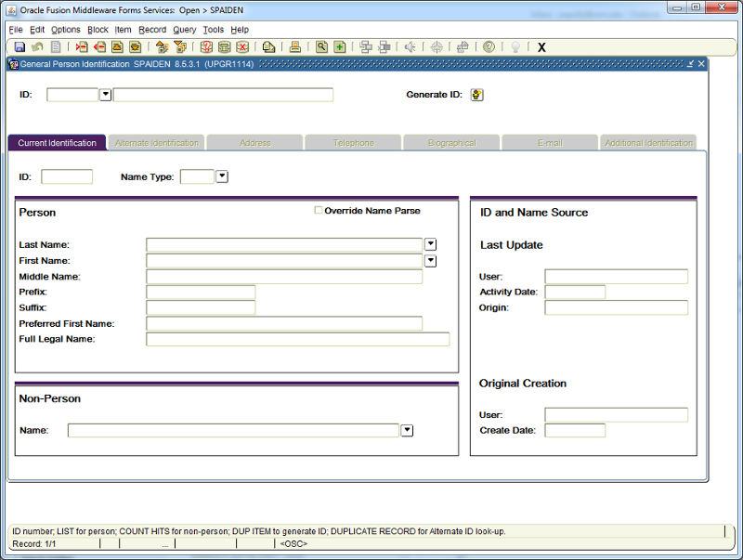The height and width of the screenshot is (560, 743).
Task: Click the Non-Person Name input field
Action: coord(234,430)
